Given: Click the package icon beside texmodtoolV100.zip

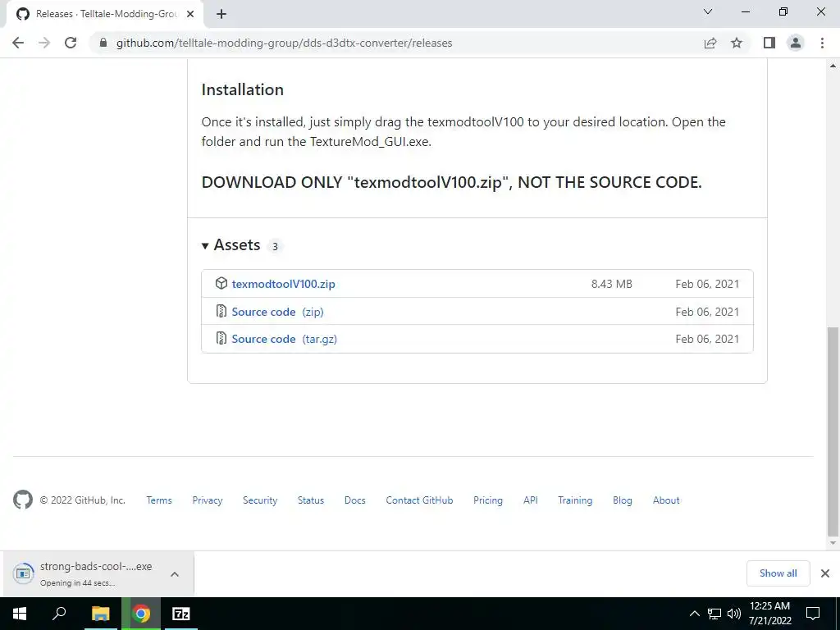Looking at the screenshot, I should click(221, 283).
